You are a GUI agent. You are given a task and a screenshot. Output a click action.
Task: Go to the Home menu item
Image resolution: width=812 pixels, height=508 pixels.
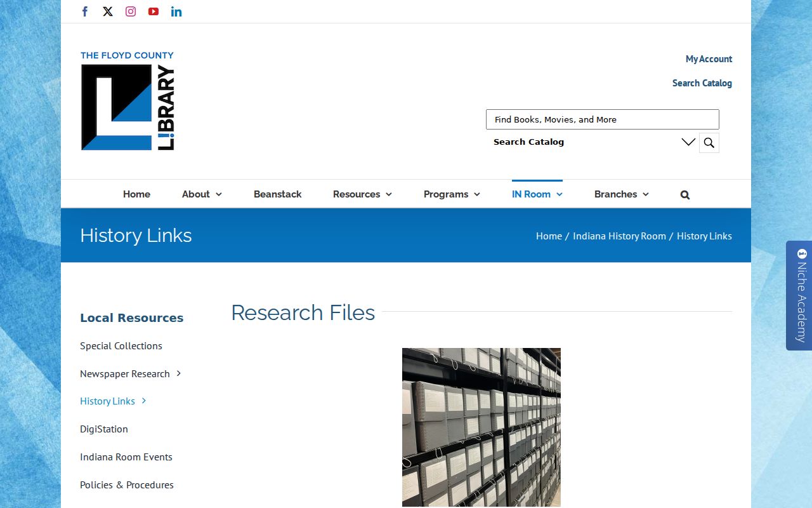click(x=136, y=194)
